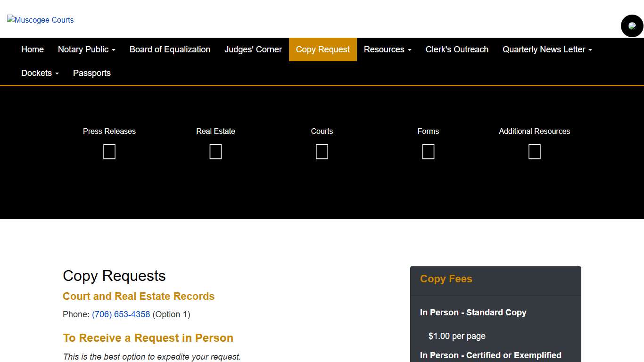Viewport: 644px width, 362px height.
Task: Click the round accessibility icon at top right
Action: point(632,26)
